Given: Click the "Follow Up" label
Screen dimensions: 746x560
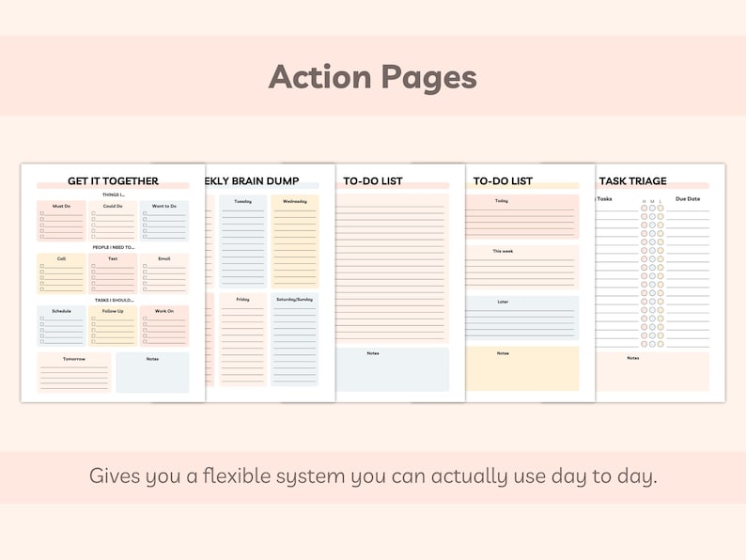Looking at the screenshot, I should click(113, 311).
